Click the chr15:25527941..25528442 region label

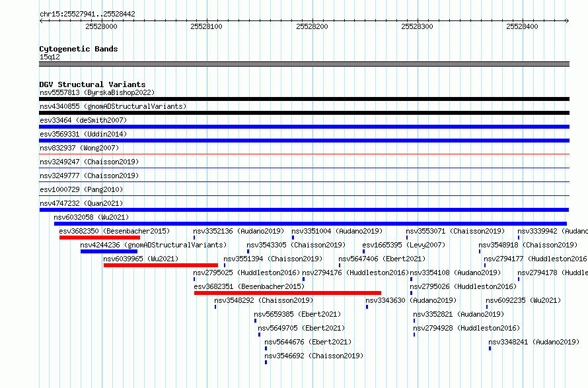click(87, 15)
